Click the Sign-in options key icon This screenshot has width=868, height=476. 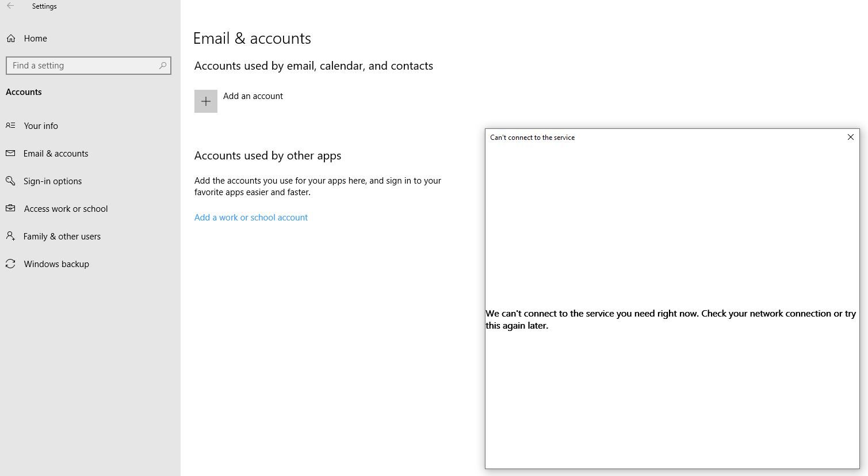tap(10, 181)
